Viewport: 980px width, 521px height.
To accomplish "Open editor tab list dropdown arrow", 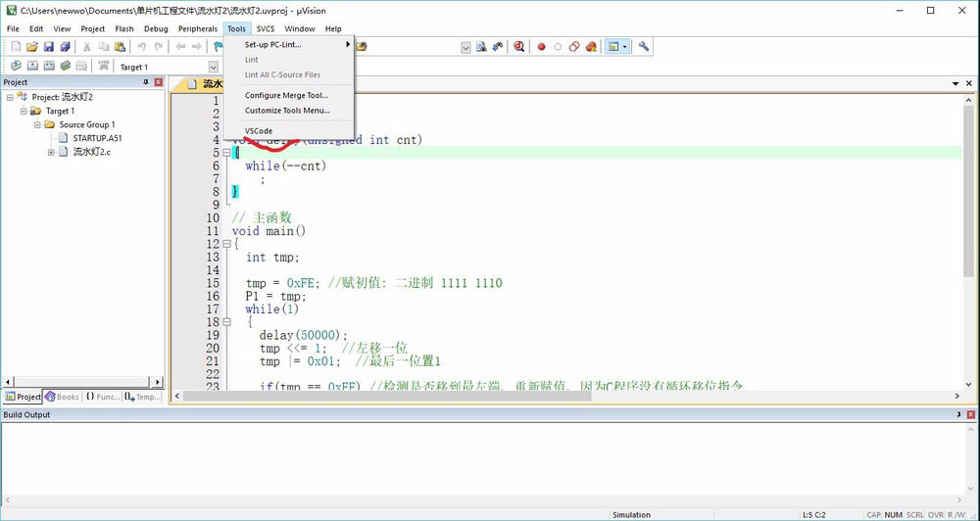I will click(x=955, y=83).
